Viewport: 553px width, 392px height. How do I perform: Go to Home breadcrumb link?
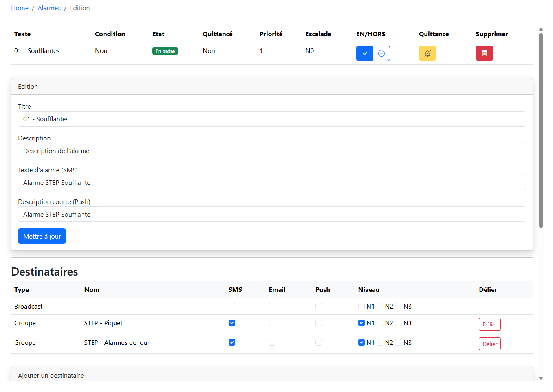(x=20, y=8)
